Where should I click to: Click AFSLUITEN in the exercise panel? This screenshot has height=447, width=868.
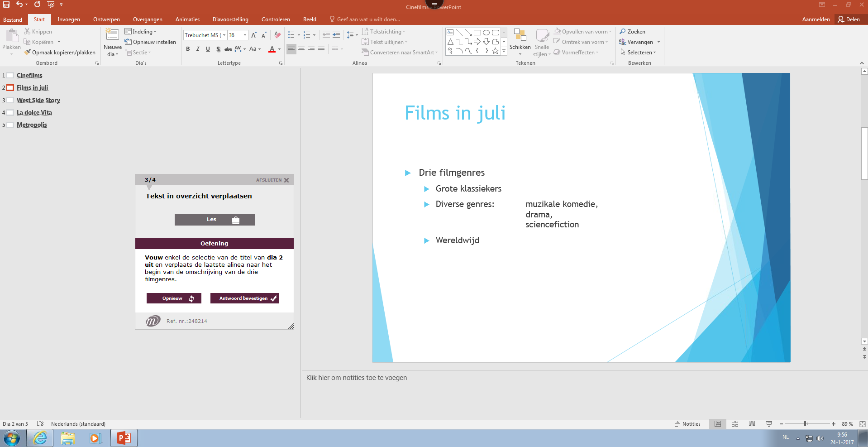[x=269, y=180]
